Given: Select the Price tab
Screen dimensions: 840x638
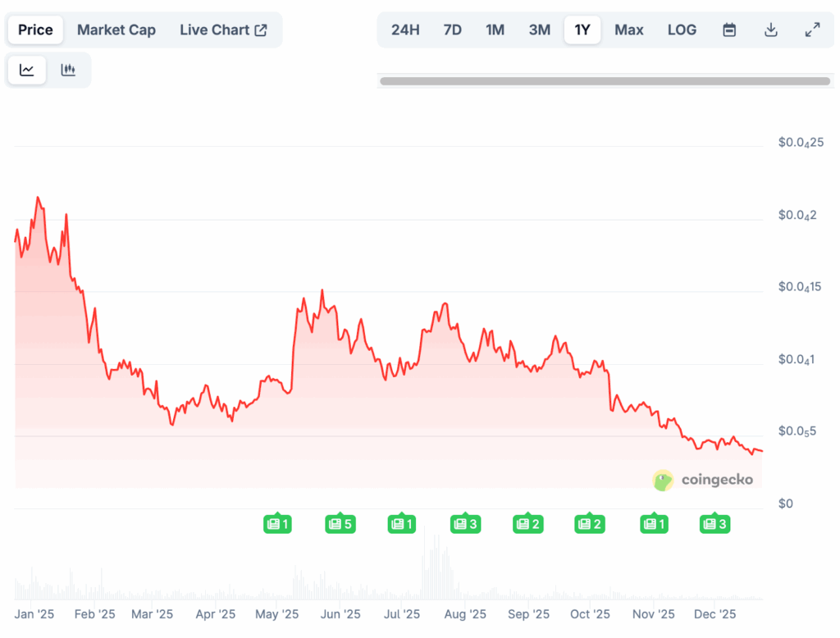Looking at the screenshot, I should pos(35,30).
